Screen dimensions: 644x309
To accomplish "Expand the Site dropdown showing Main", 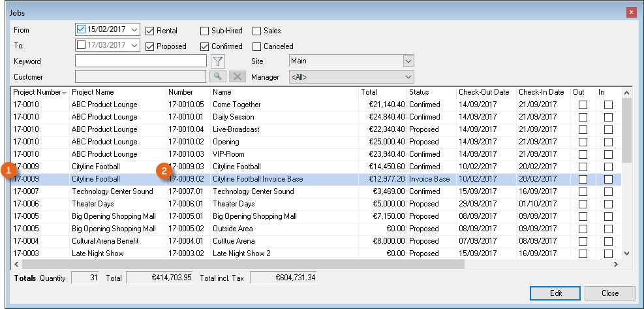I will [408, 61].
